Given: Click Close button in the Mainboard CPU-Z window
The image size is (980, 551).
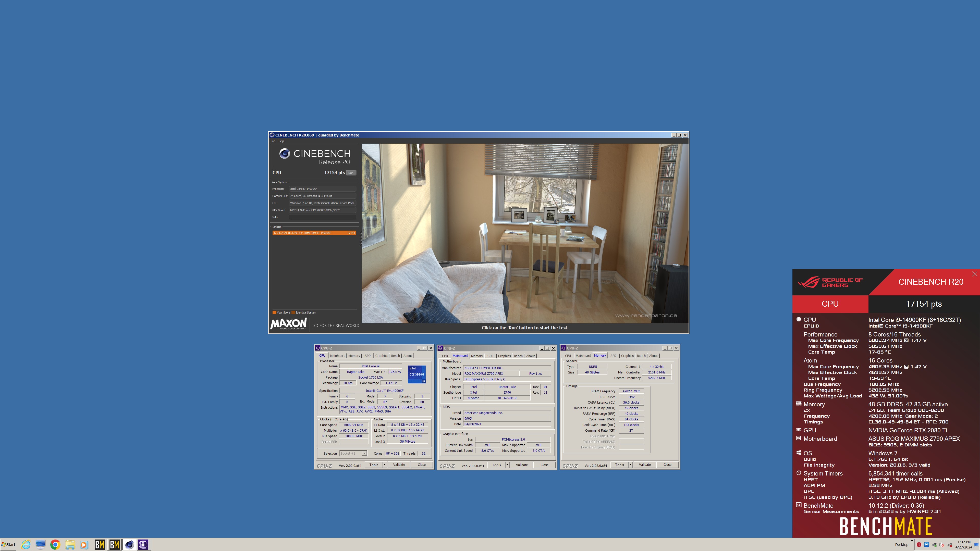Looking at the screenshot, I should point(544,465).
